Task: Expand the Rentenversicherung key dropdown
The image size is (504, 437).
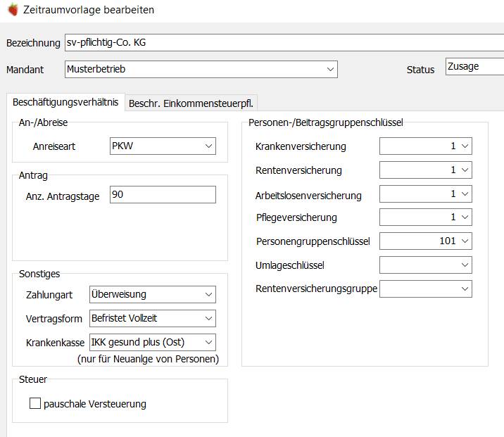Action: tap(426, 170)
